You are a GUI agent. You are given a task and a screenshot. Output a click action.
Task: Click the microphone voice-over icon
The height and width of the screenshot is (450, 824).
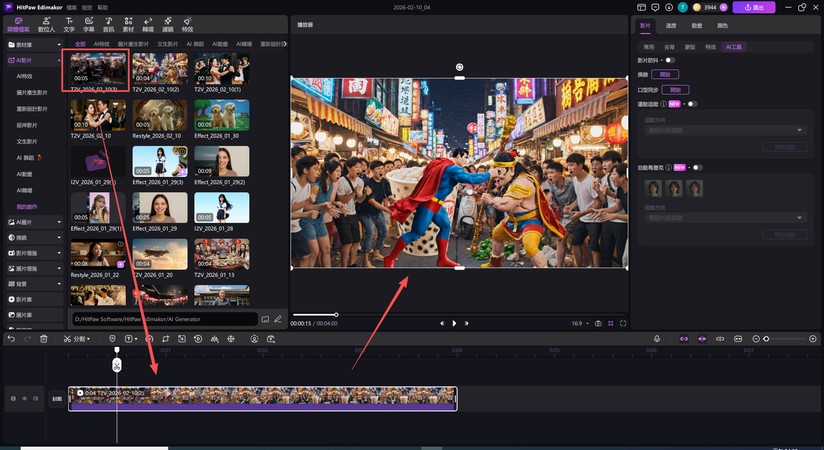click(657, 339)
